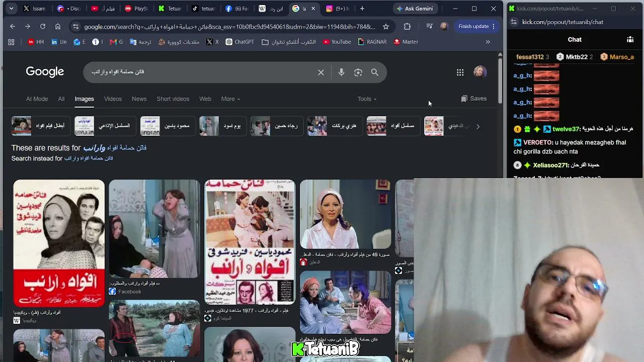Viewport: 644px width, 362px height.
Task: View site information for google.com
Action: point(75,26)
